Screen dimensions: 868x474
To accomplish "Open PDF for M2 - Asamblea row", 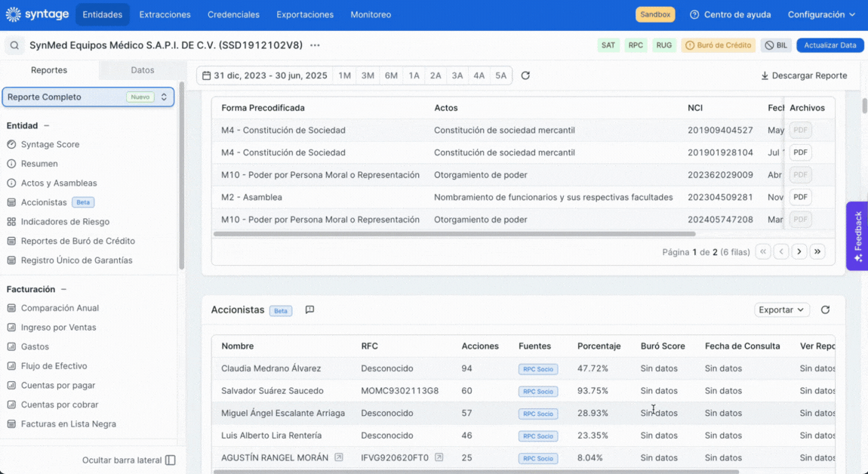I will click(801, 197).
